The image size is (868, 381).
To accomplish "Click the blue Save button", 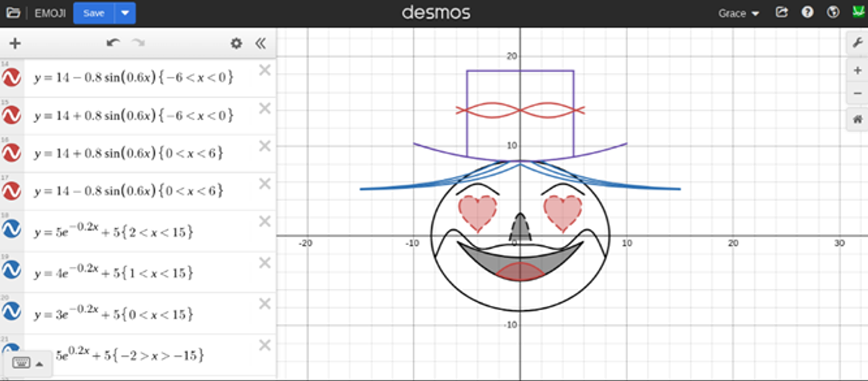I will pyautogui.click(x=93, y=13).
